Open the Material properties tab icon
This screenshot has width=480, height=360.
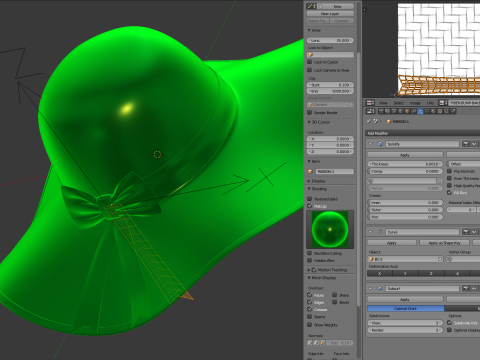coord(433,111)
